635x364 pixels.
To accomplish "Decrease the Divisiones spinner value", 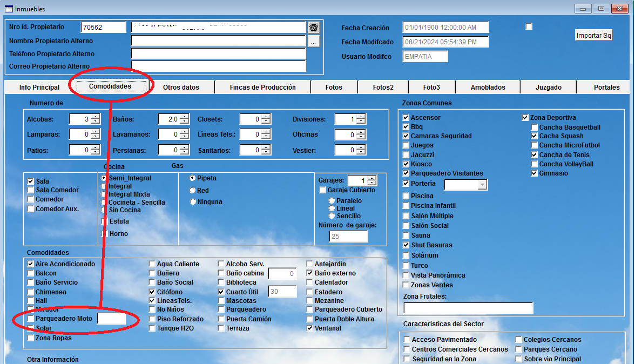I will tap(361, 122).
